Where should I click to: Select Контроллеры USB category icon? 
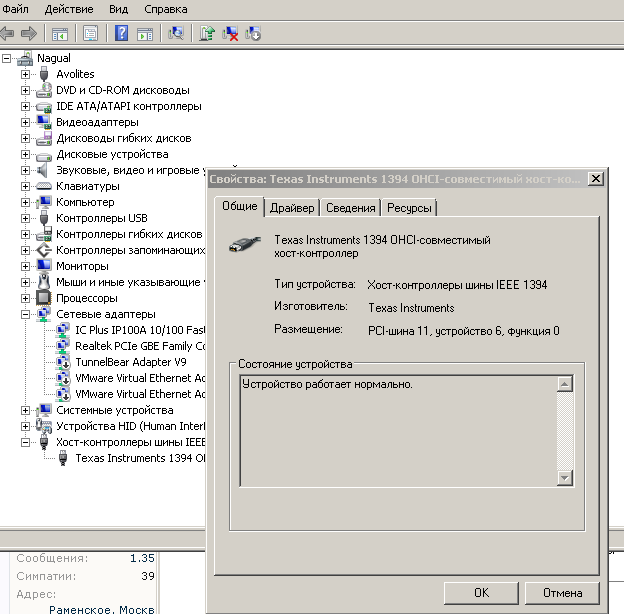44,218
